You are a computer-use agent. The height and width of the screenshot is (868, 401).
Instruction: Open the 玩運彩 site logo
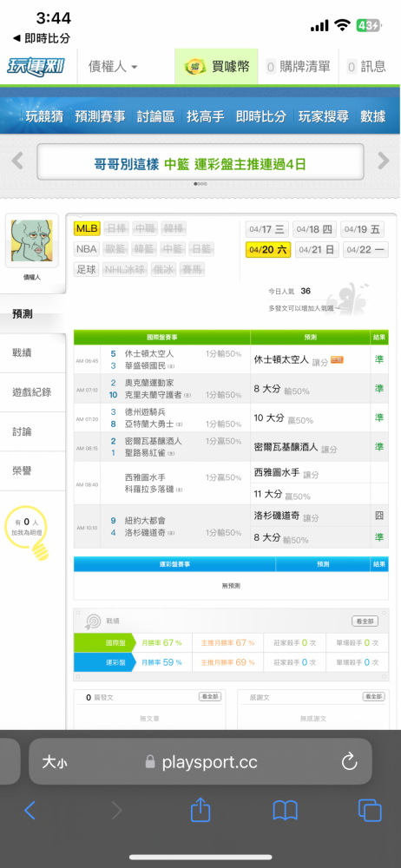tap(36, 67)
